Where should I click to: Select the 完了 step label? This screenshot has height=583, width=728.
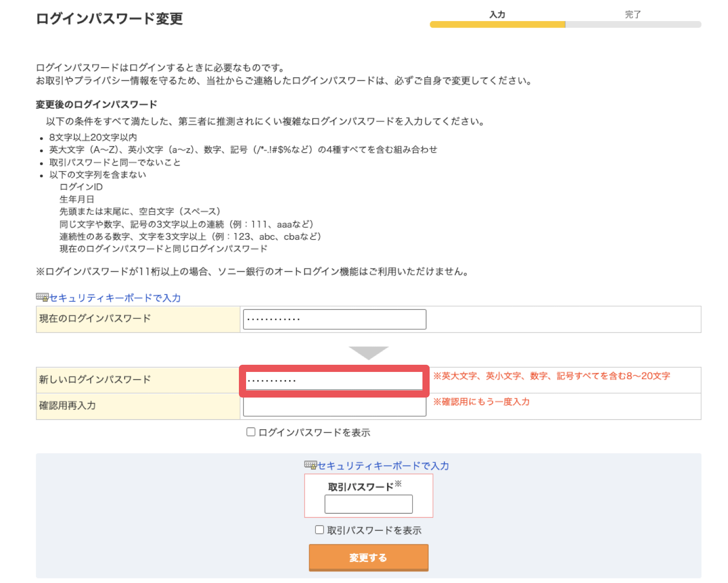[x=633, y=14]
